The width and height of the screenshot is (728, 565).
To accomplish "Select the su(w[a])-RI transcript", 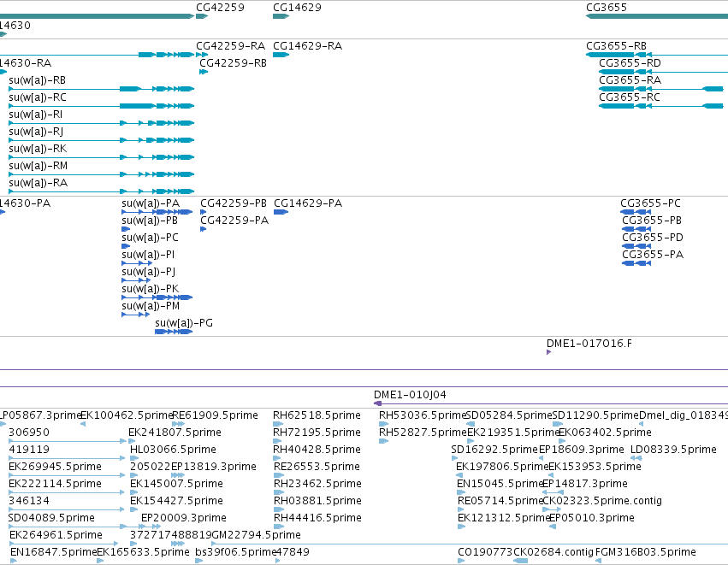I will [x=35, y=115].
